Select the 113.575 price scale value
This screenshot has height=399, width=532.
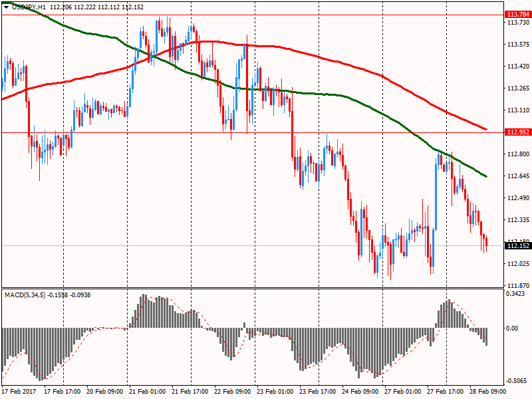[518, 45]
